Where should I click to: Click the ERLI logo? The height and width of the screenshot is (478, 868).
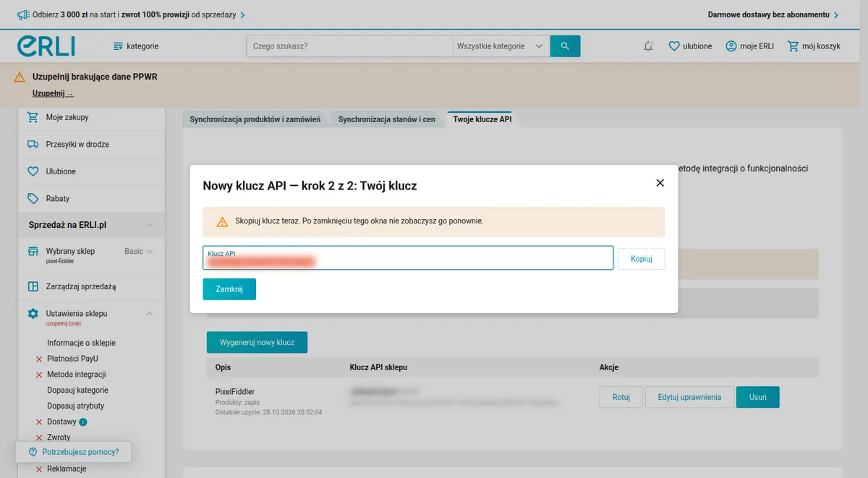(46, 46)
